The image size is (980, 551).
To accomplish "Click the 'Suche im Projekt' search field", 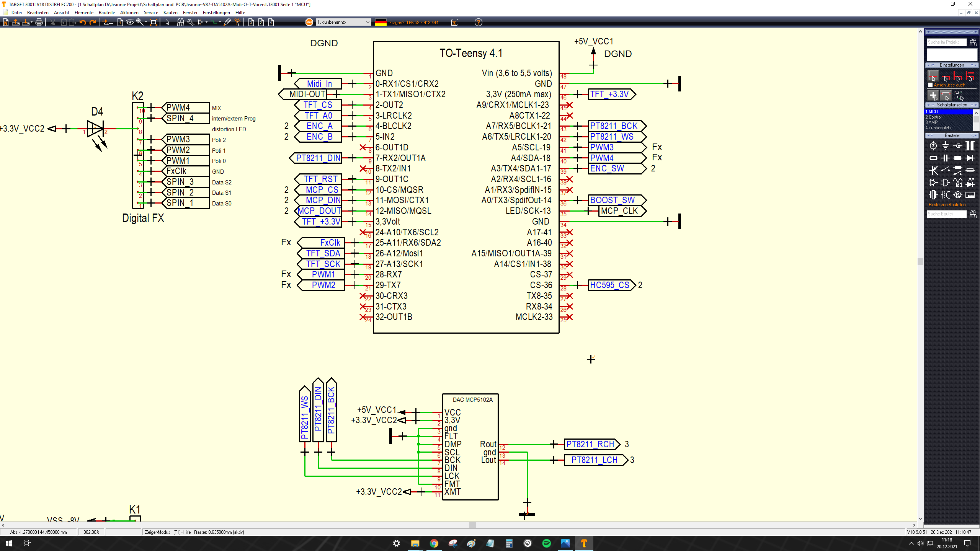I will click(x=946, y=42).
